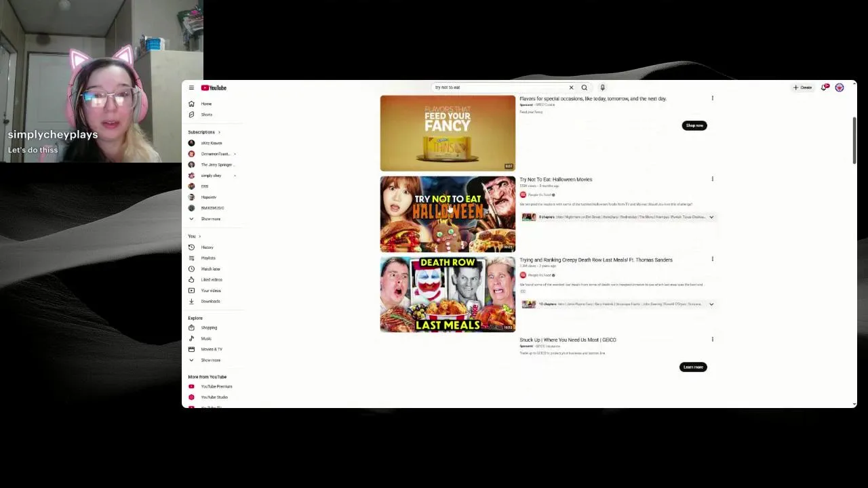
Task: Open People Vs Food channel under Halloween video
Action: click(x=540, y=195)
